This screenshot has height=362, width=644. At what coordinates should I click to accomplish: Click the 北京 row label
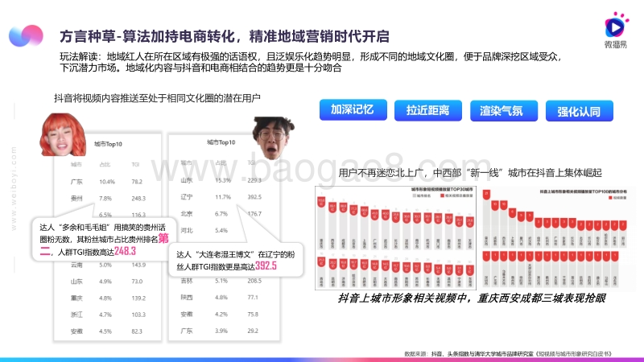click(187, 214)
